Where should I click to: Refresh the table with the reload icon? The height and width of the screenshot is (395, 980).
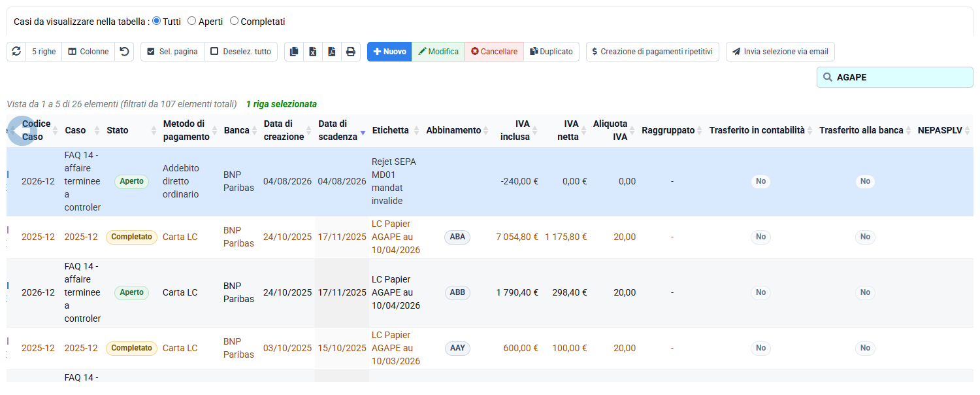click(16, 52)
